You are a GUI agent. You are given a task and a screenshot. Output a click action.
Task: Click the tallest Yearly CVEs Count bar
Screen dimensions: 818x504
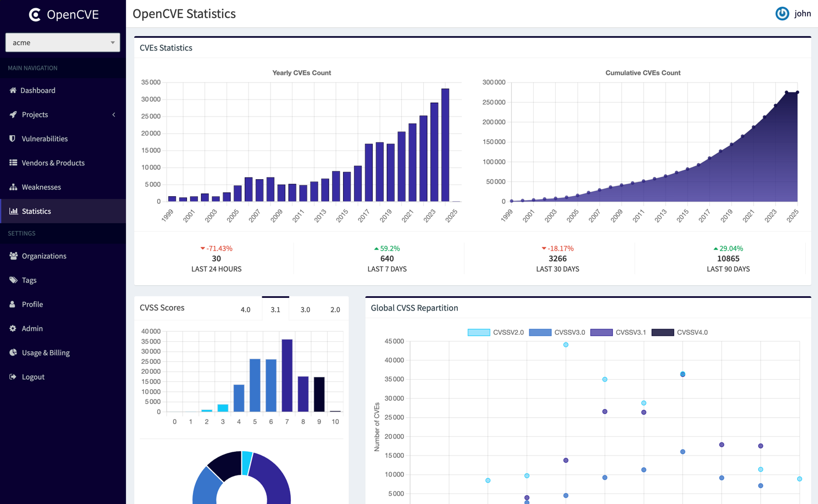445,145
